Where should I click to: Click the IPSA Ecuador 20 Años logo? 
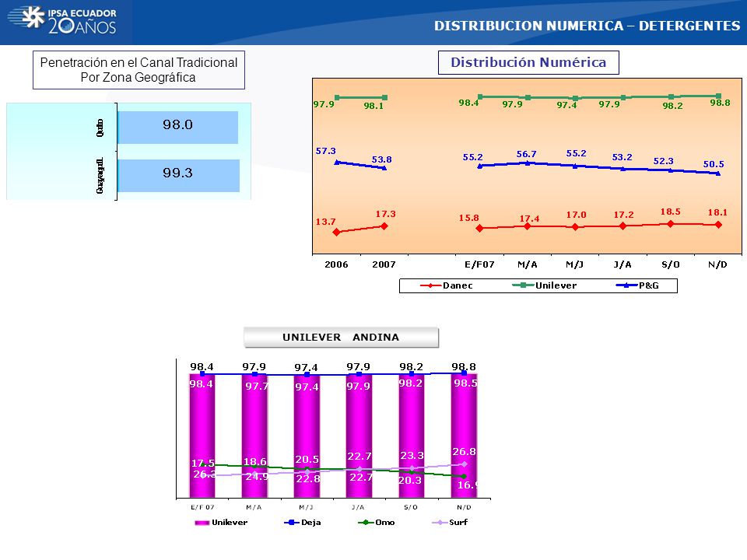[62, 20]
